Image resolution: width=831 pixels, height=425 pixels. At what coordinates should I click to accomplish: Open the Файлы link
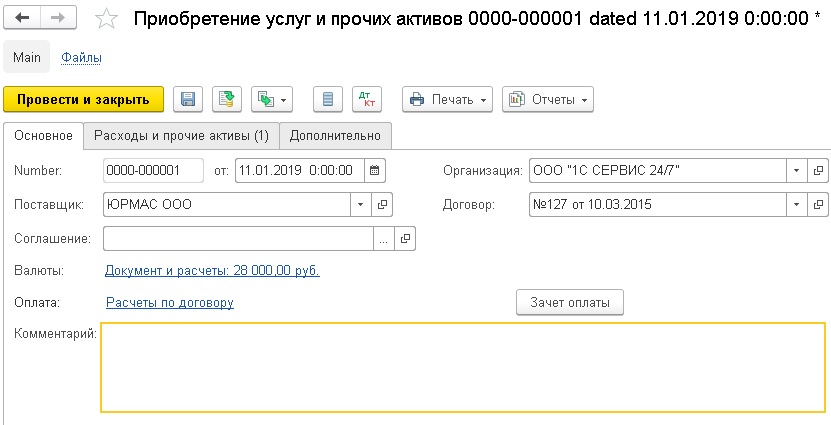point(82,58)
